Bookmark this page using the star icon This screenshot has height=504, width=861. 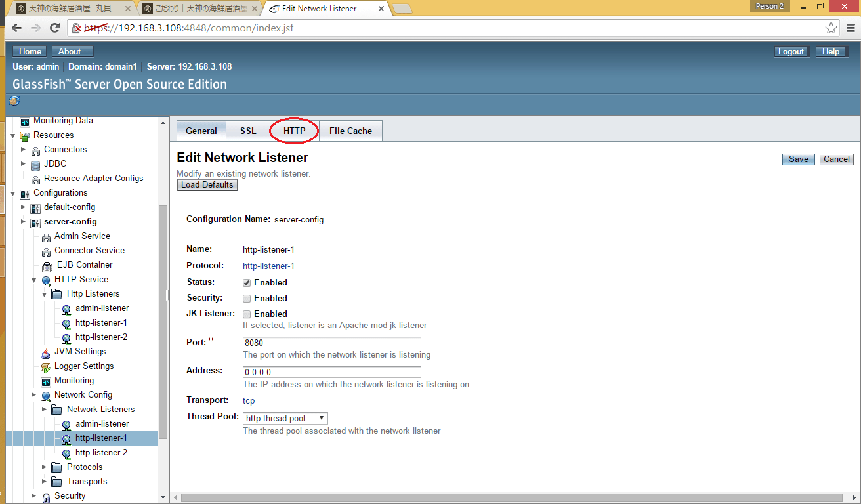831,28
